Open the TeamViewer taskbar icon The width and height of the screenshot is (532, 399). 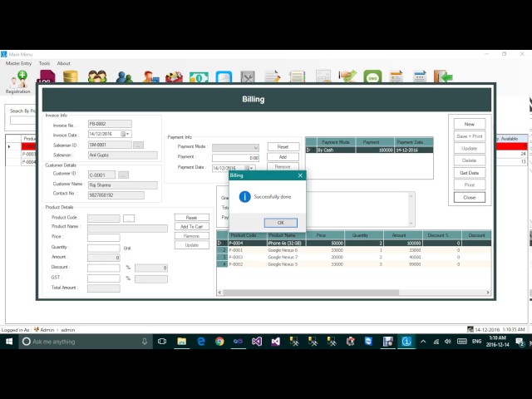click(x=368, y=342)
